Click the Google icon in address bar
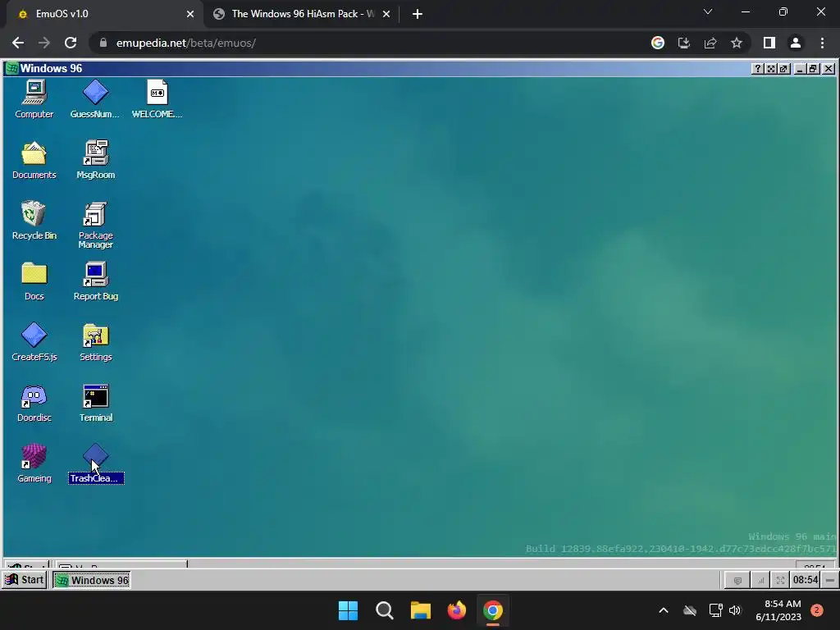 pos(658,43)
